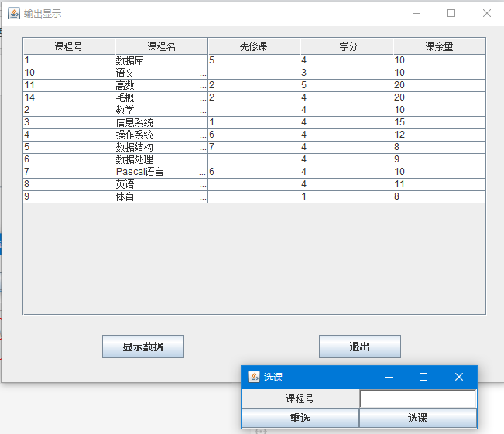Close the 输出显示 window
504x434 pixels.
[x=487, y=13]
